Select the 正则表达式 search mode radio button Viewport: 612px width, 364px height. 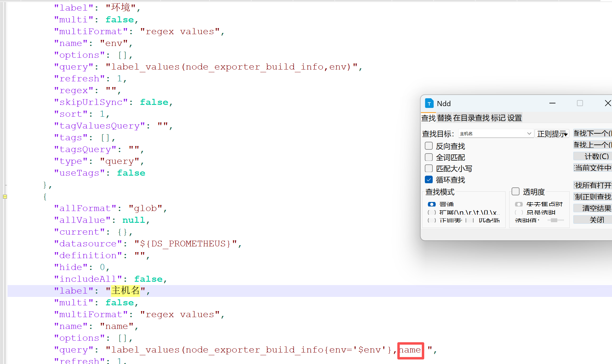[x=431, y=220]
